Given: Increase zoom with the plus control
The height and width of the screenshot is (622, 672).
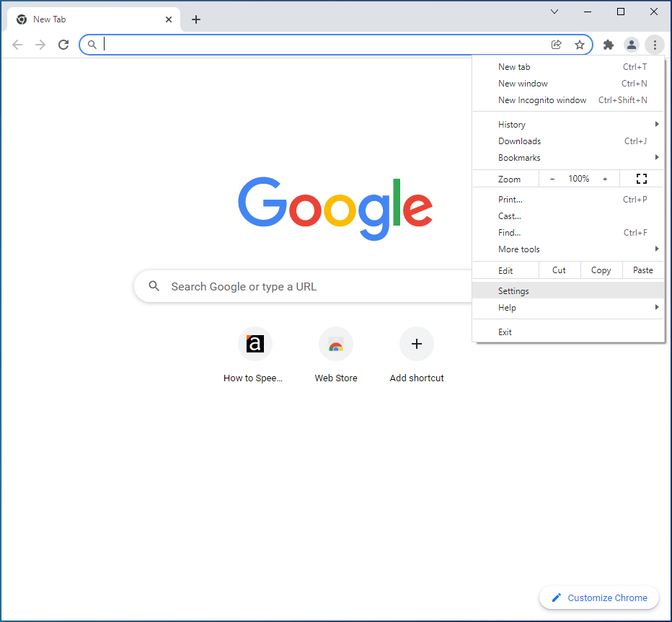Looking at the screenshot, I should [x=605, y=178].
